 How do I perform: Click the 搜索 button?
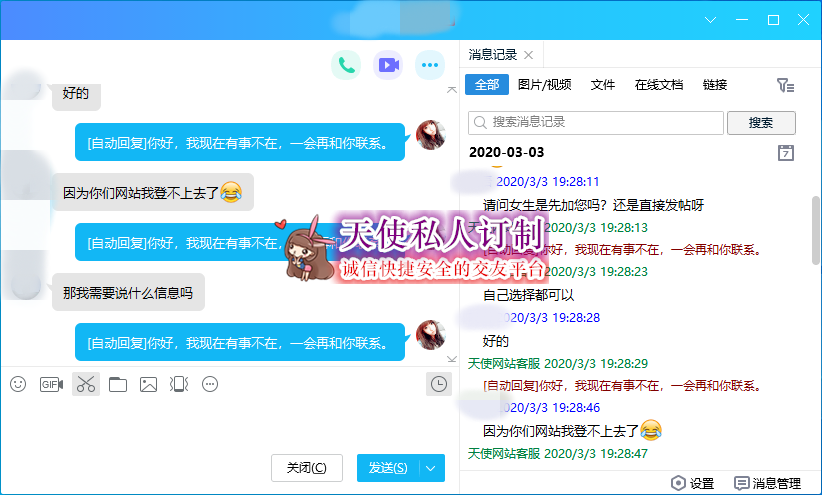761,122
